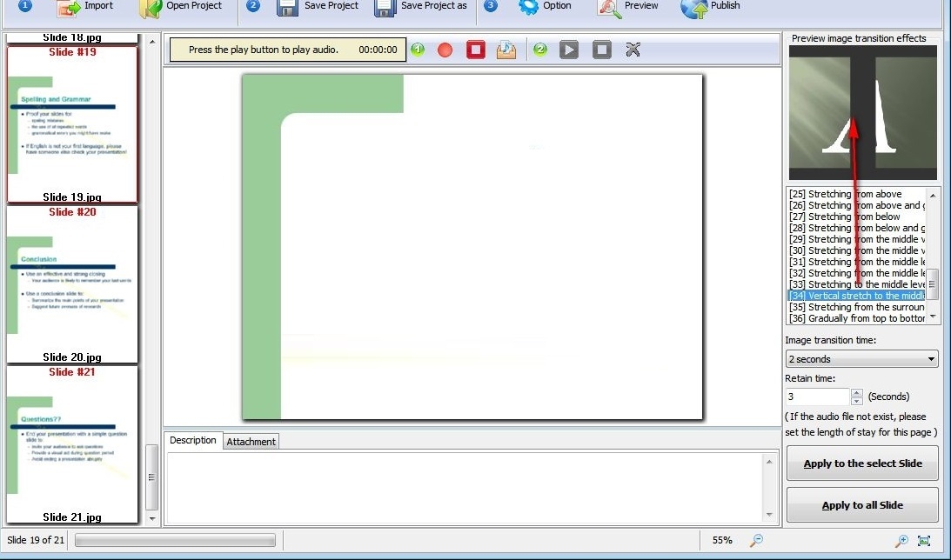
Task: Click the step 1 blue circle icon
Action: click(25, 6)
